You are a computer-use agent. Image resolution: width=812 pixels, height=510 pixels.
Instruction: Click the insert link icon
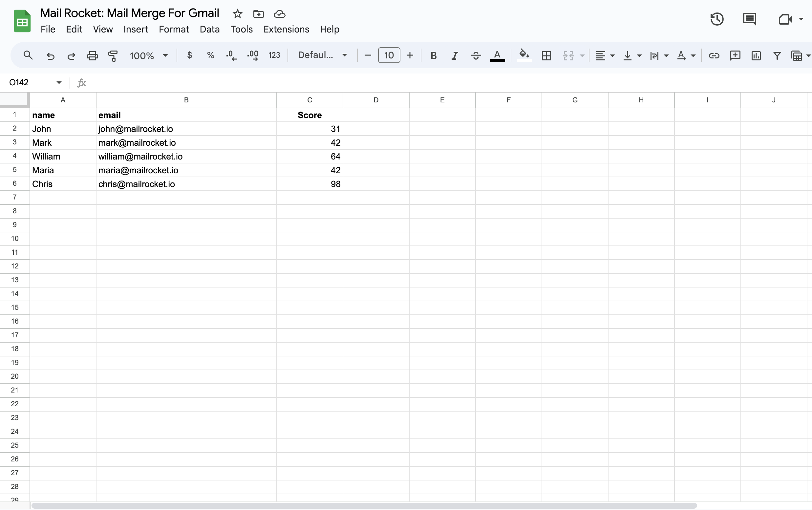(714, 55)
